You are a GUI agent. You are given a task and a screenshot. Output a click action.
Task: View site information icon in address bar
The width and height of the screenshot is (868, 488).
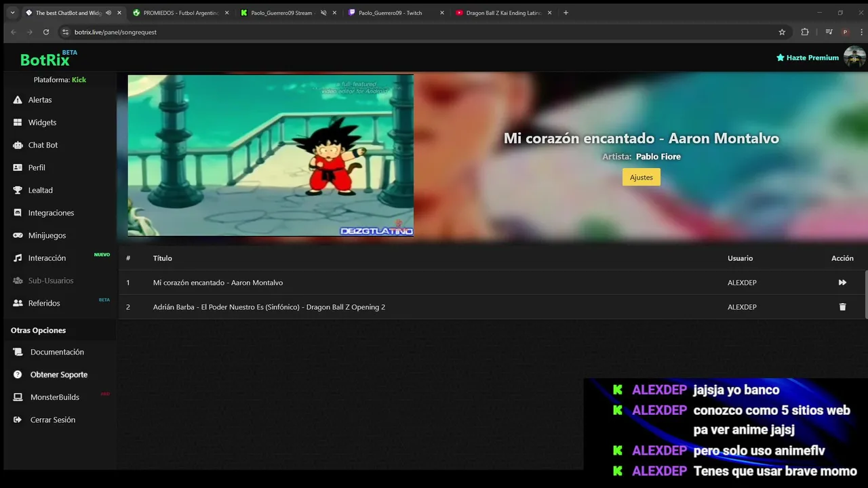coord(66,32)
